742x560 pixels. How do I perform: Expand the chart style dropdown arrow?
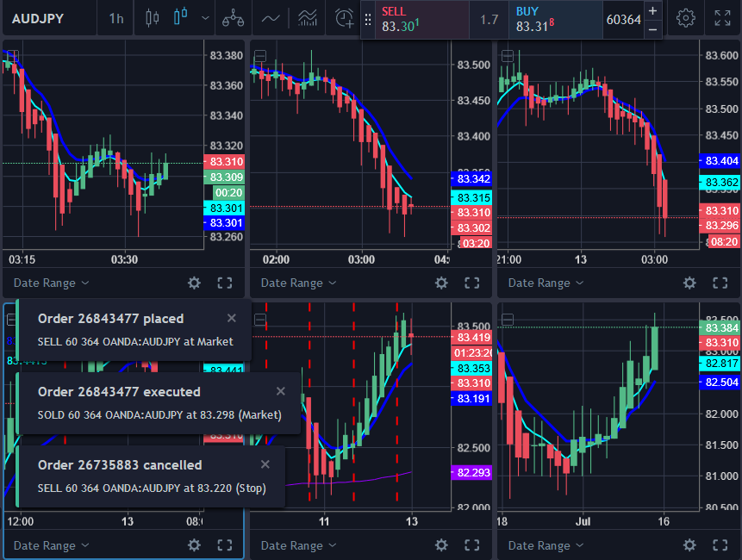click(x=204, y=18)
